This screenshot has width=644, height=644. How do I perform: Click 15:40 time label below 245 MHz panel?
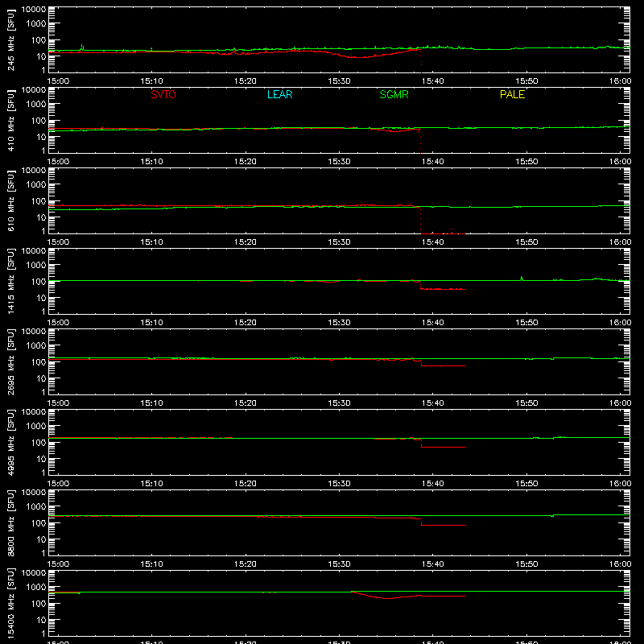click(432, 81)
